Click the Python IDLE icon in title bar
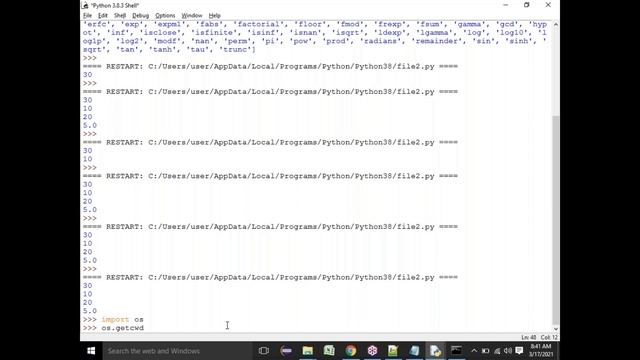 pyautogui.click(x=85, y=5)
